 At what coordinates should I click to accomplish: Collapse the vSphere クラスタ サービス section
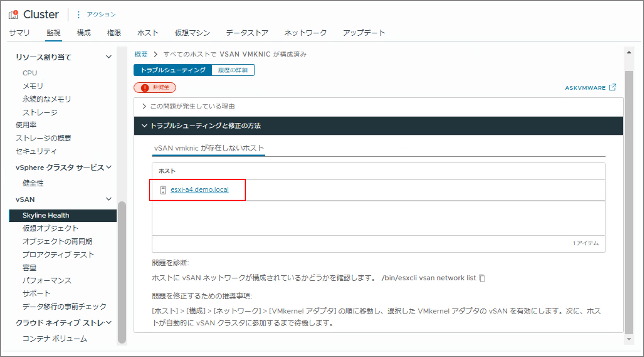[x=109, y=167]
